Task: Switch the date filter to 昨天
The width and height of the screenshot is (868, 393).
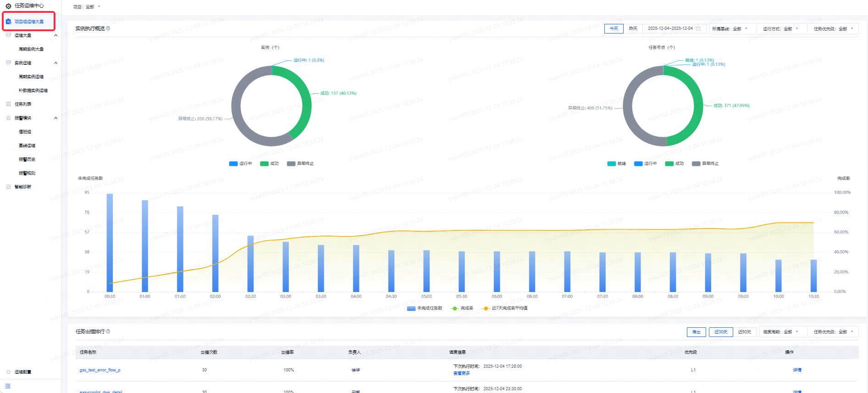Action: pos(633,28)
